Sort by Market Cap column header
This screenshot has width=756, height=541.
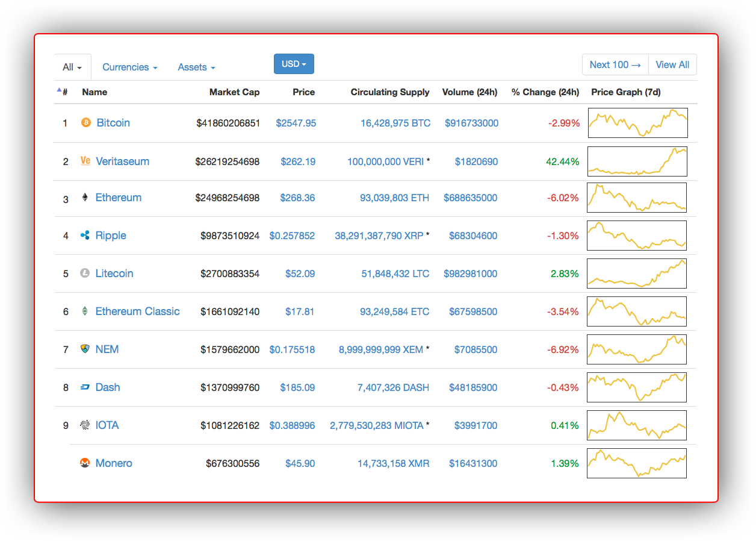[235, 92]
